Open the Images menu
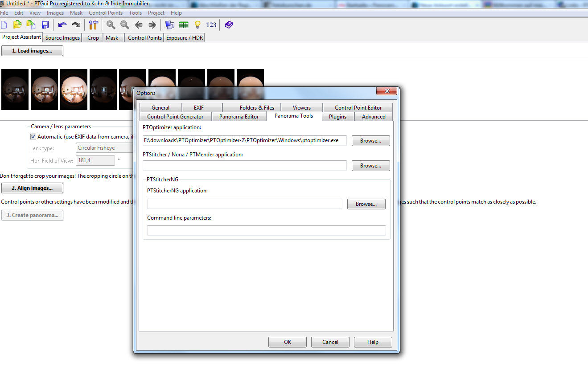588x380 pixels. (55, 13)
